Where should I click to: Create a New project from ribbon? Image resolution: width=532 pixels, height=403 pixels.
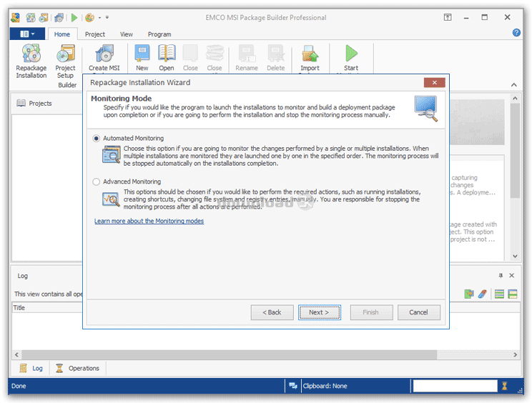142,57
